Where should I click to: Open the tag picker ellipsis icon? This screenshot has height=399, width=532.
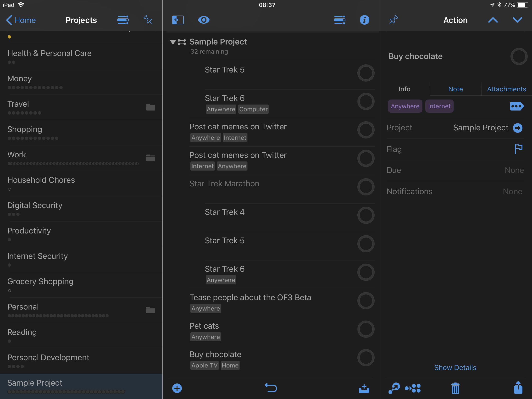click(x=517, y=106)
